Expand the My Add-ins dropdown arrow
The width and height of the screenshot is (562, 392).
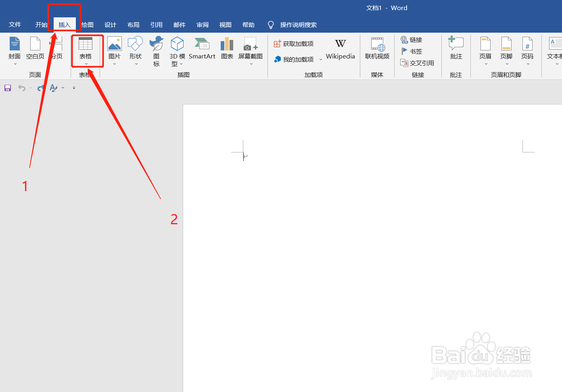coord(321,59)
